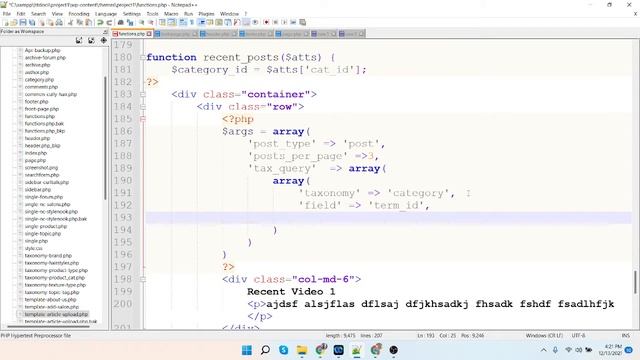Collapse function fold marker on line 180
Screen dimensions: 640x360
coord(143,58)
